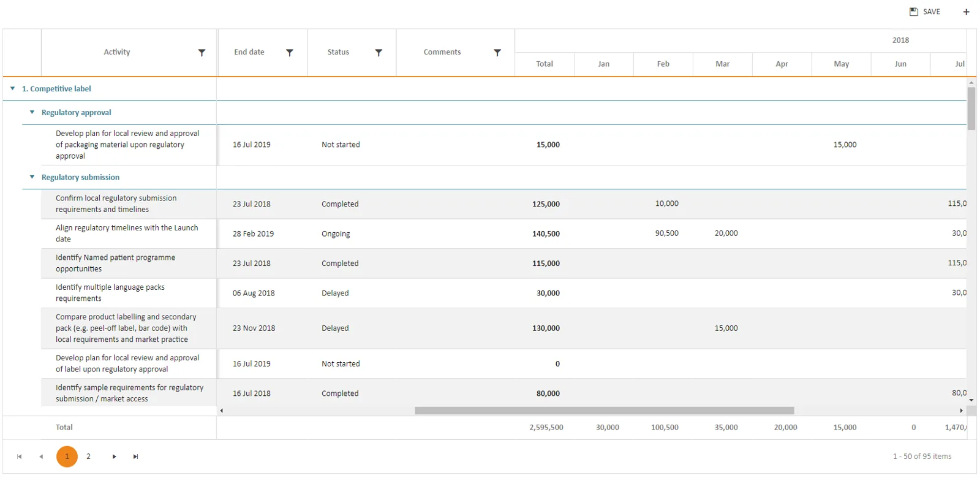Click the Mar column header

pyautogui.click(x=723, y=64)
